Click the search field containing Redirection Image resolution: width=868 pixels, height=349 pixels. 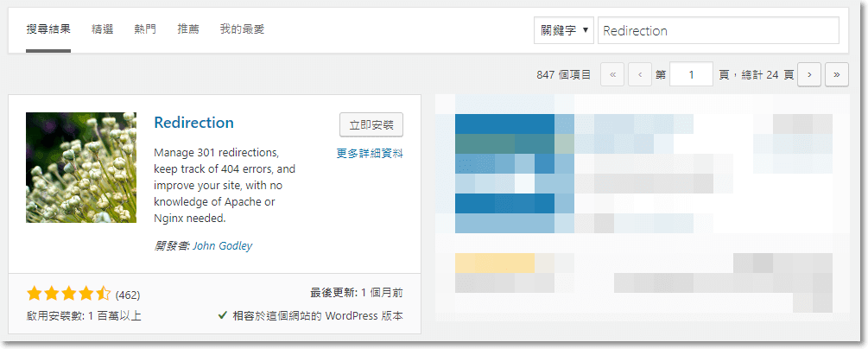point(719,30)
